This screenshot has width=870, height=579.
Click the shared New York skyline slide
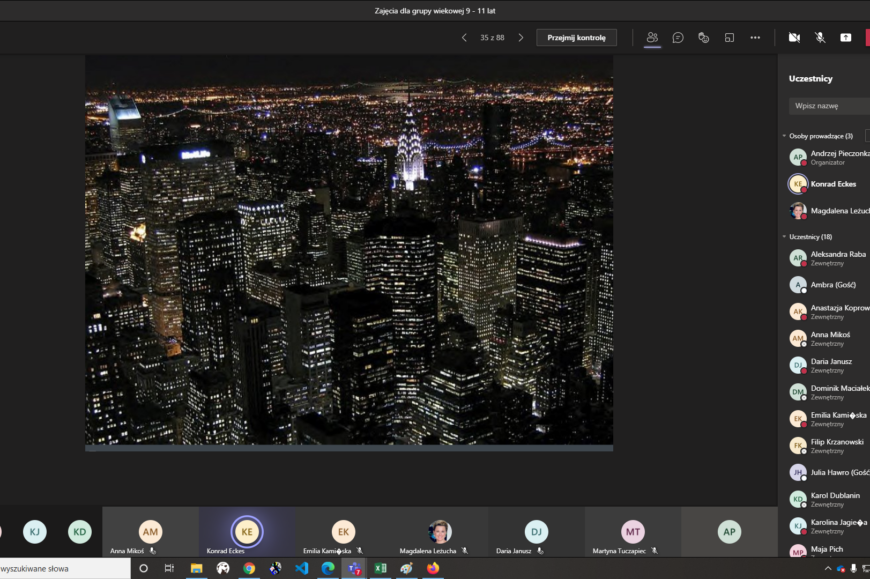click(349, 252)
